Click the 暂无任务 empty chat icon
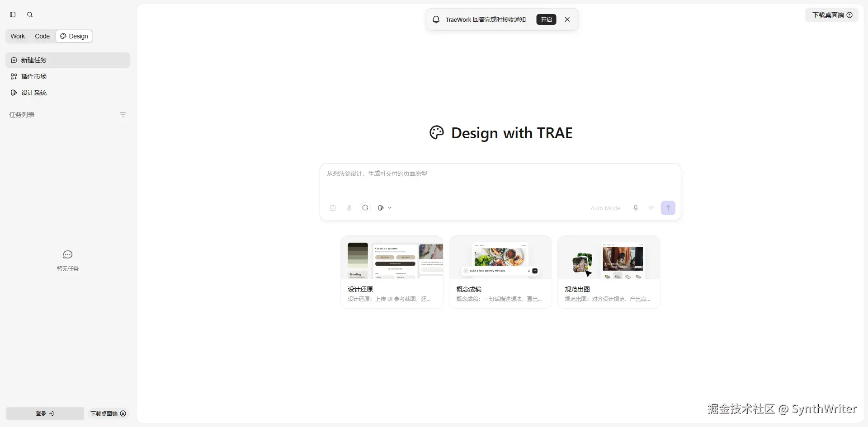The image size is (868, 427). [68, 254]
